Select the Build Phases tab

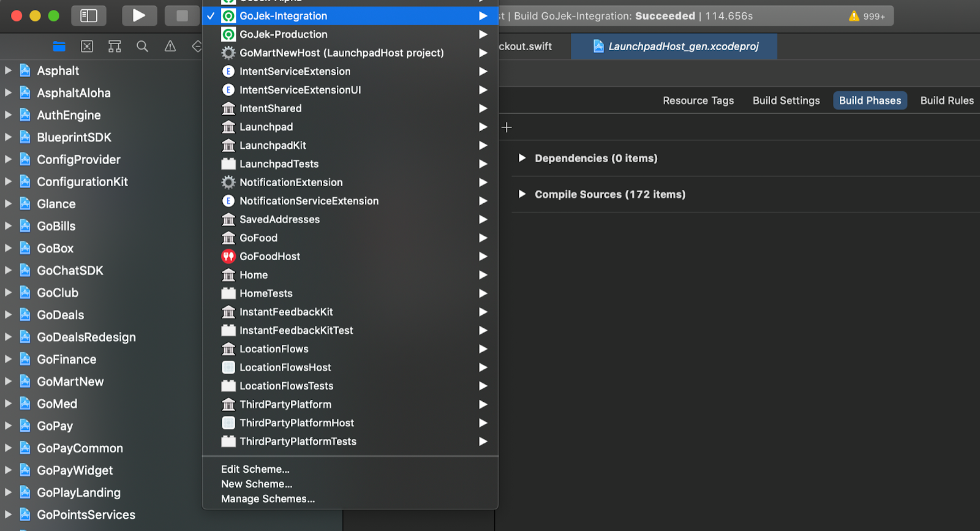pos(870,100)
